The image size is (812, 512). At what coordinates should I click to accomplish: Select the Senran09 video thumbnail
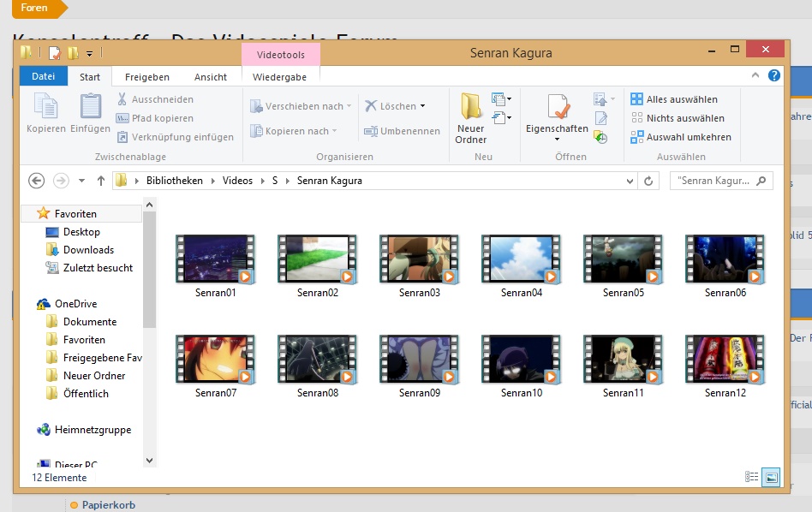coord(420,360)
